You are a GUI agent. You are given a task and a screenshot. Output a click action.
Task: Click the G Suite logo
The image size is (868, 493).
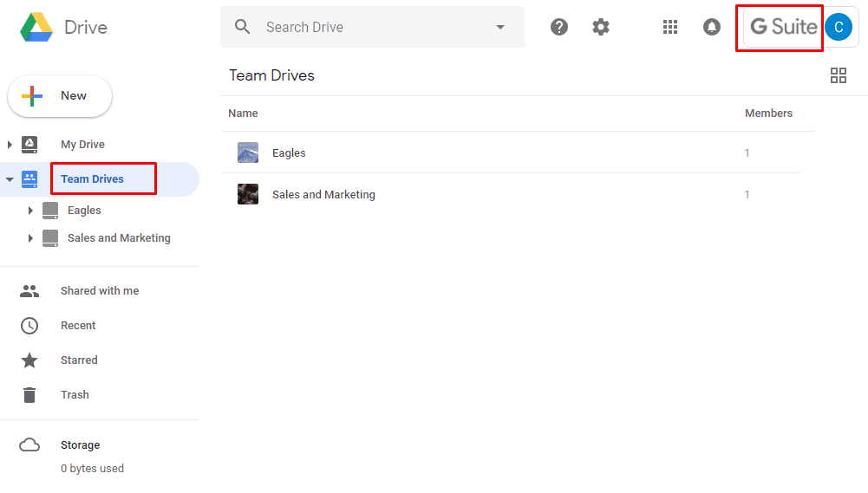point(783,27)
